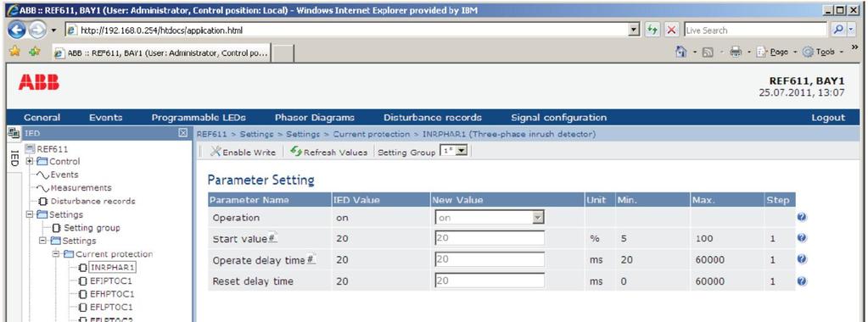
Task: Close the IED tree panel
Action: (184, 133)
